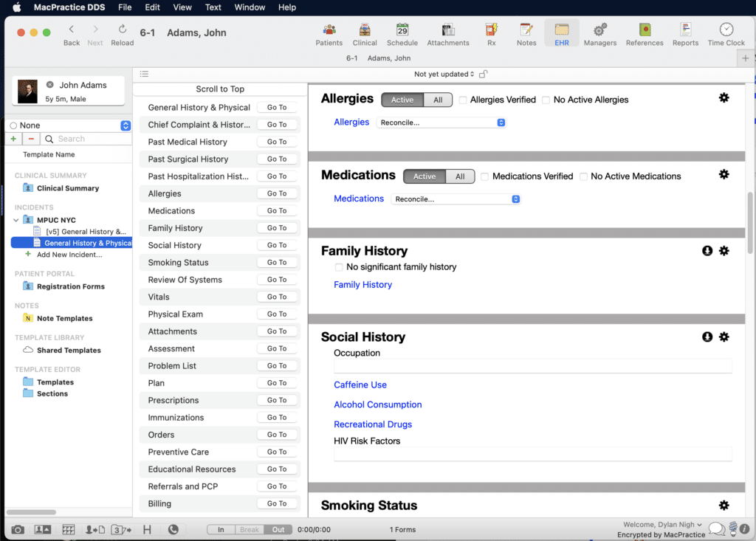Click the phone icon in bottom bar

click(x=173, y=529)
